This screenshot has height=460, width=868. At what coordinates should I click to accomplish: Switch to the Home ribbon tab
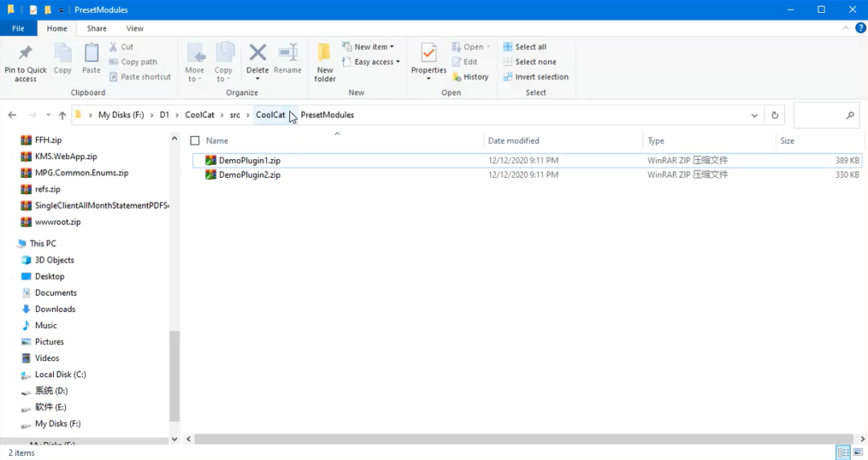tap(57, 28)
